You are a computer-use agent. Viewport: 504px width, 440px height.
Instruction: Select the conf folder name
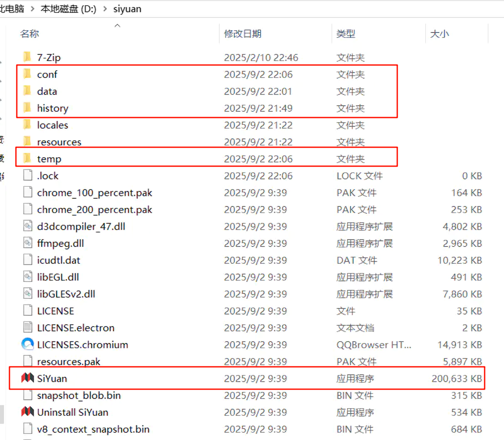(x=47, y=74)
